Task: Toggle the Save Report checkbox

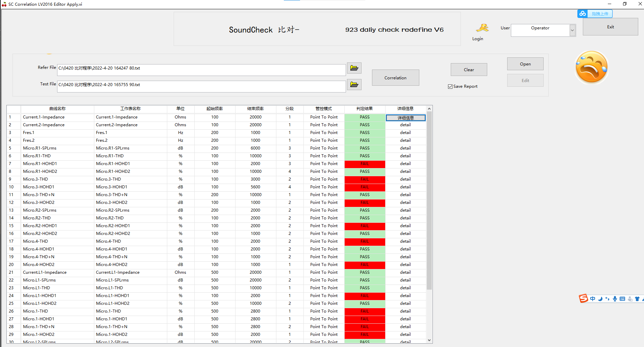Action: click(450, 86)
